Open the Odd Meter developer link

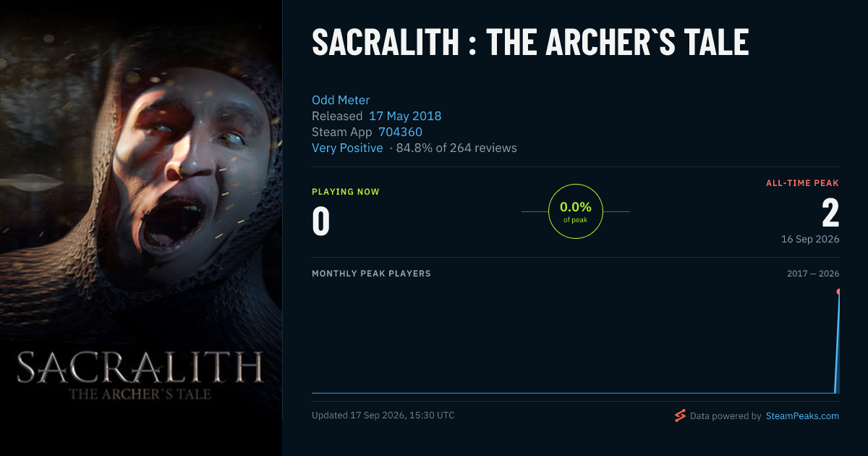click(341, 100)
